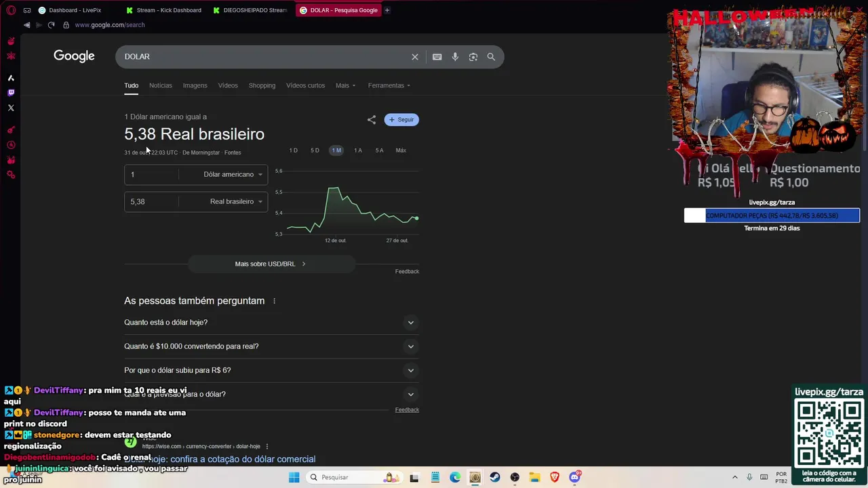The height and width of the screenshot is (488, 868).
Task: Open the Opera GX menu logo
Action: (x=11, y=10)
